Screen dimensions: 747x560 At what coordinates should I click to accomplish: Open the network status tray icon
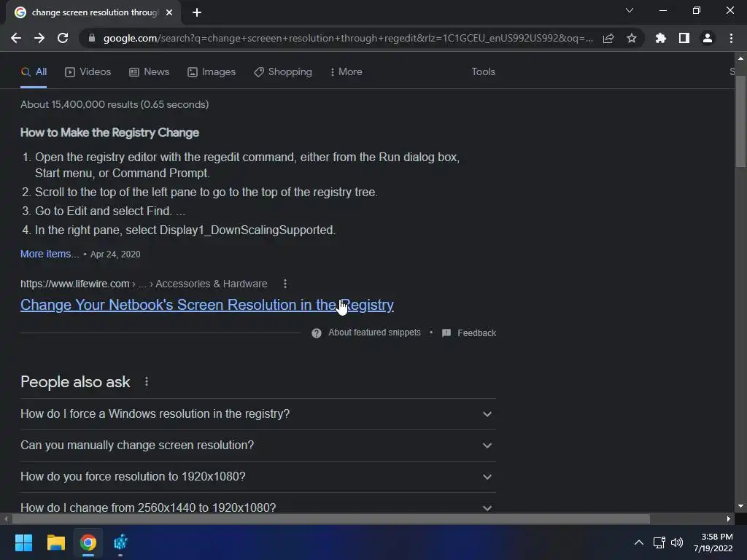tap(659, 542)
